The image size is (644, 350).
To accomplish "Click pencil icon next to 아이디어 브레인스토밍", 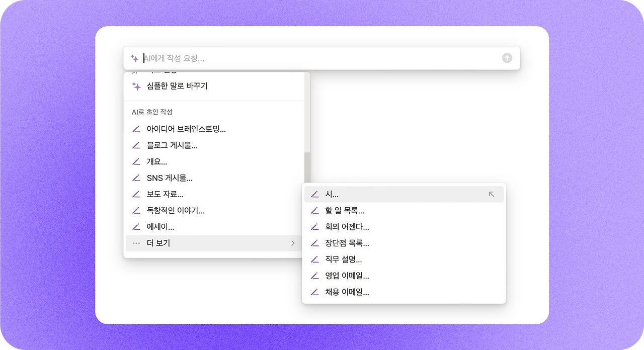I will coord(136,129).
